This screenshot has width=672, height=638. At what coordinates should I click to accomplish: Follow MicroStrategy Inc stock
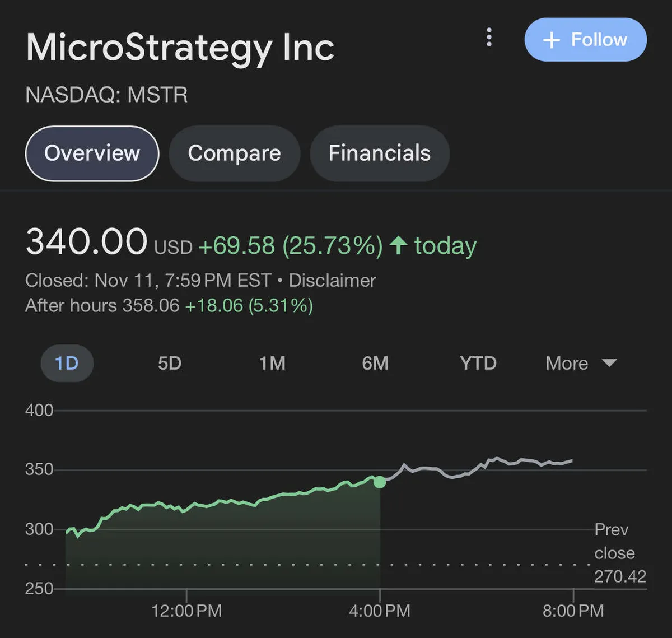(585, 40)
